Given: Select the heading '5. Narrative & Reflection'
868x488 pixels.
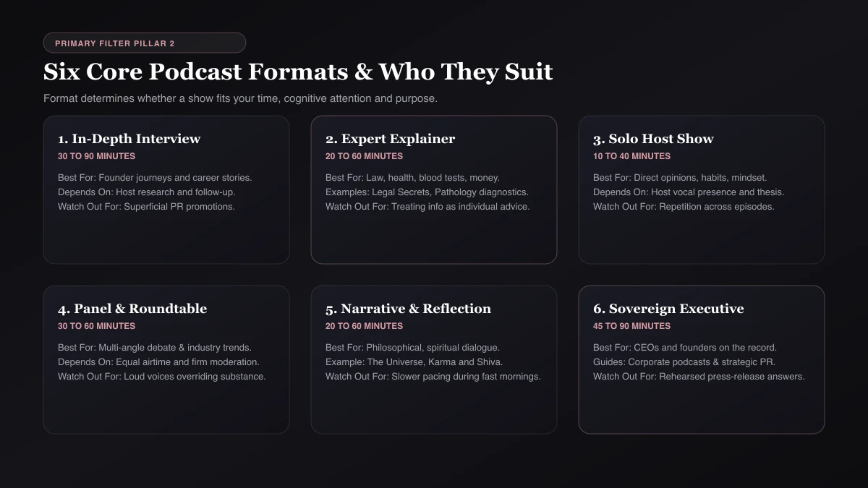Looking at the screenshot, I should (408, 309).
